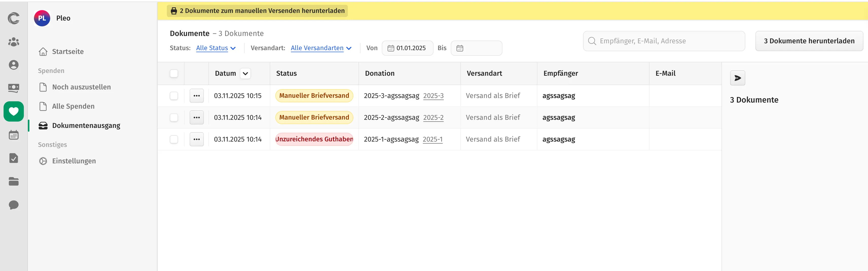Image resolution: width=868 pixels, height=271 pixels.
Task: Open the folder icon in left rail
Action: (x=13, y=181)
